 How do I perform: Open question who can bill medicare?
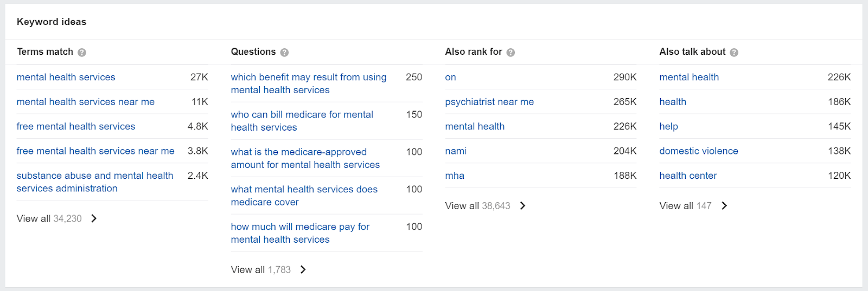tap(302, 121)
